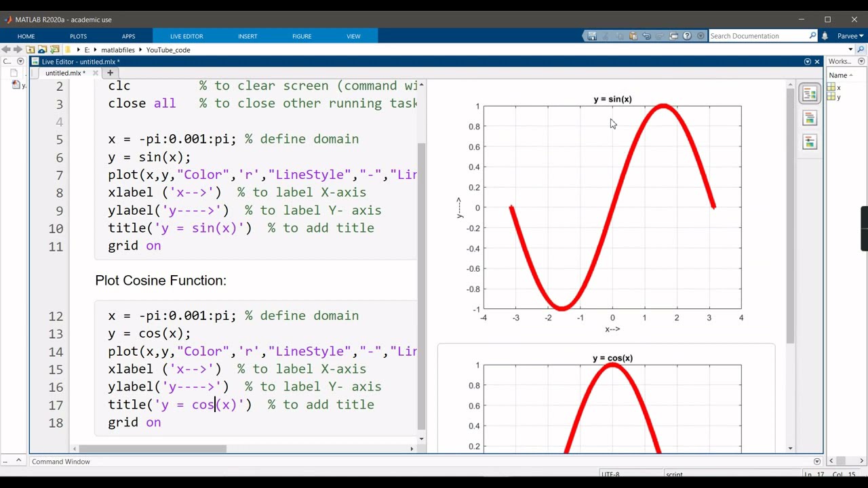Viewport: 868px width, 488px height.
Task: Click matlabfiles in the address path
Action: pos(118,49)
